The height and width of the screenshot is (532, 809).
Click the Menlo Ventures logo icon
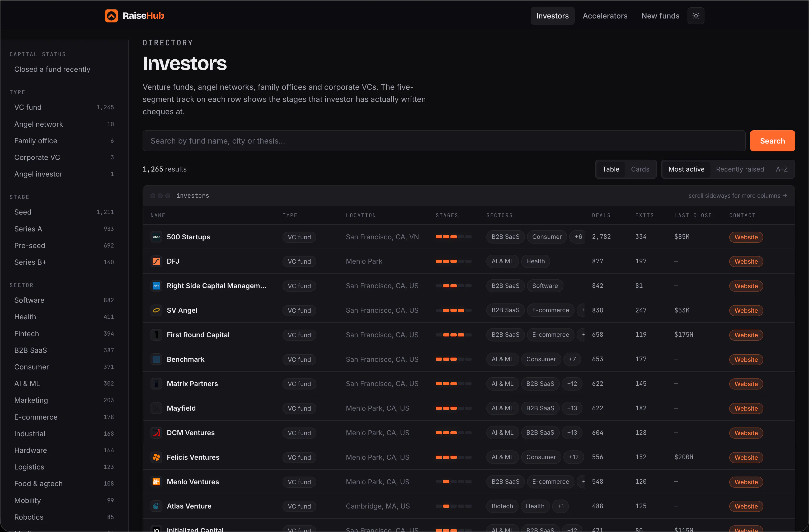[156, 482]
